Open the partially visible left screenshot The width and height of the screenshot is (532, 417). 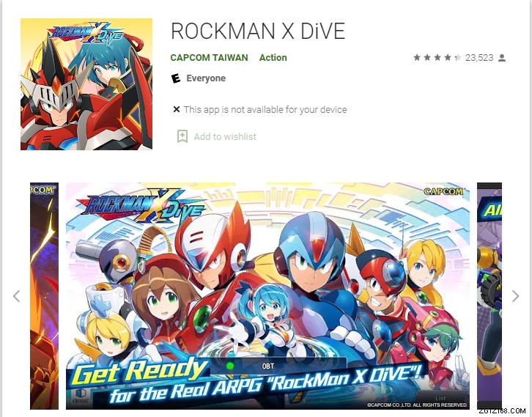44,296
